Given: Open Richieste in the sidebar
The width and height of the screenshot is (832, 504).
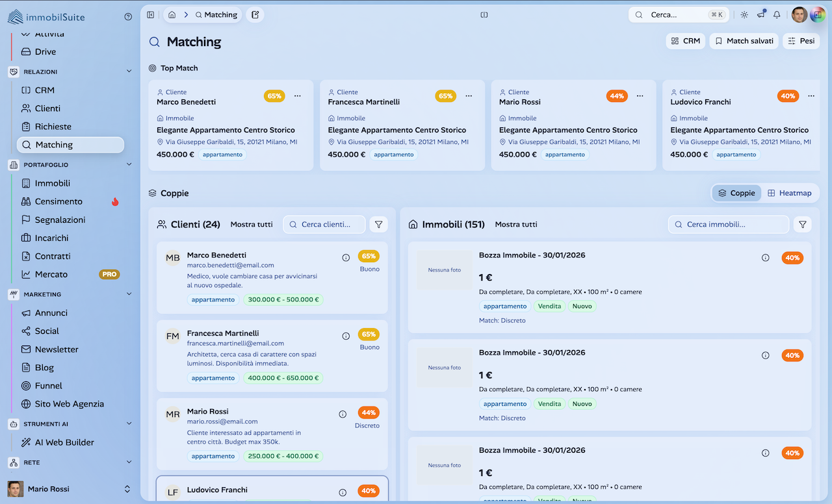Looking at the screenshot, I should coord(53,127).
